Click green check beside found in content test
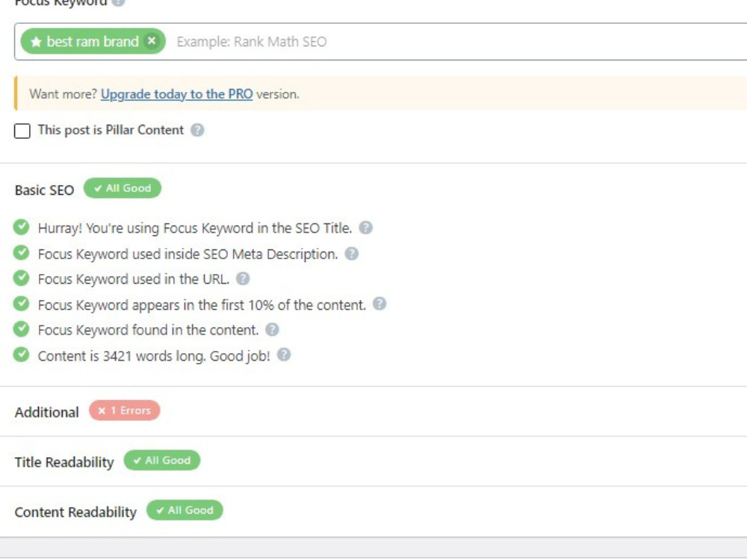The height and width of the screenshot is (560, 747). [x=22, y=329]
